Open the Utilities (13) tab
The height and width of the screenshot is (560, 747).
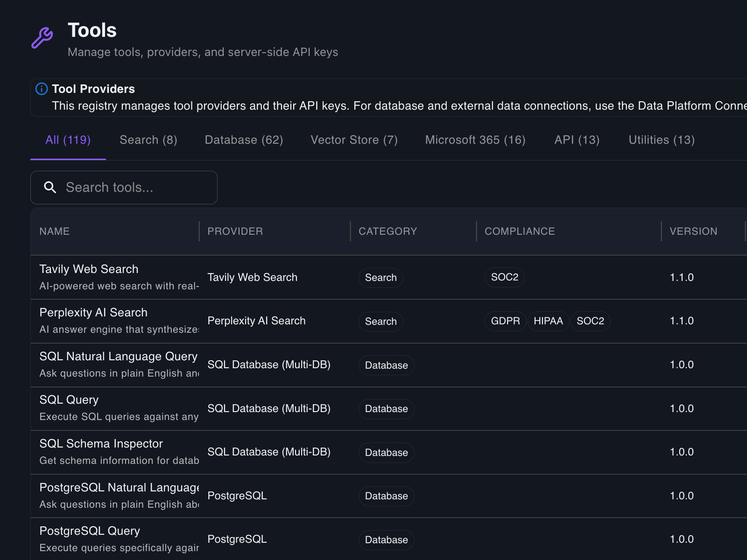click(x=662, y=140)
